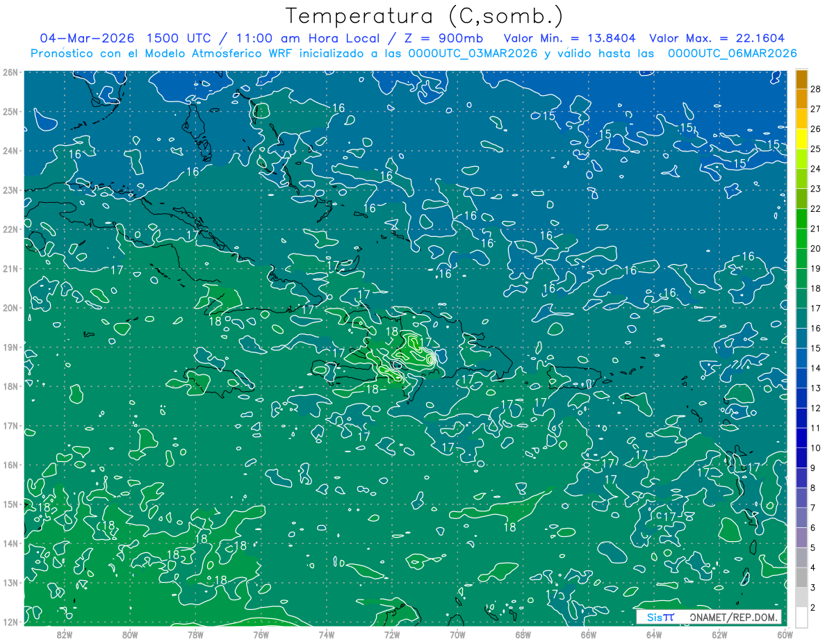Click the "74W" longitude label
This screenshot has height=644, width=834.
[x=326, y=634]
